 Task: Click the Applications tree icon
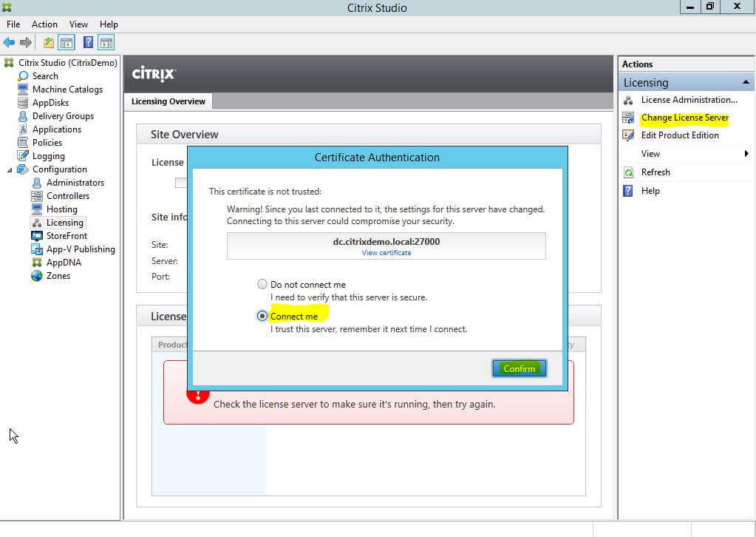coord(23,129)
